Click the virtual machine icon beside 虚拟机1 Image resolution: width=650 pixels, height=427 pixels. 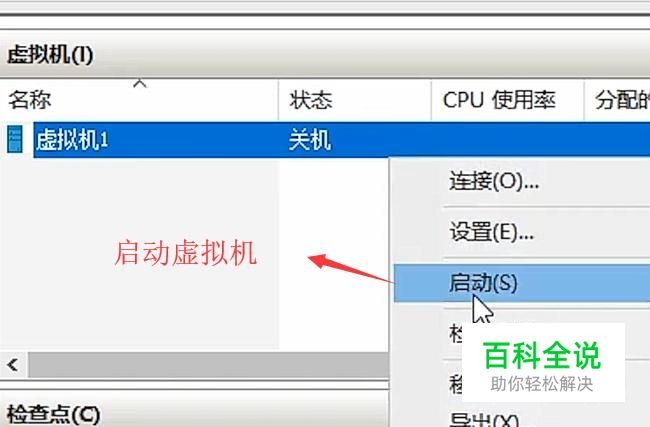click(15, 139)
